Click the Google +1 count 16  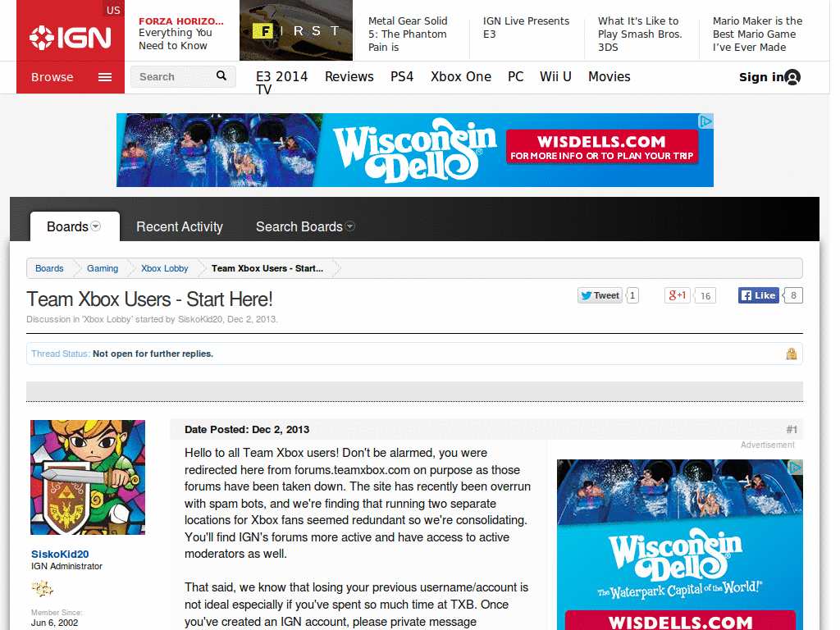[x=705, y=295]
